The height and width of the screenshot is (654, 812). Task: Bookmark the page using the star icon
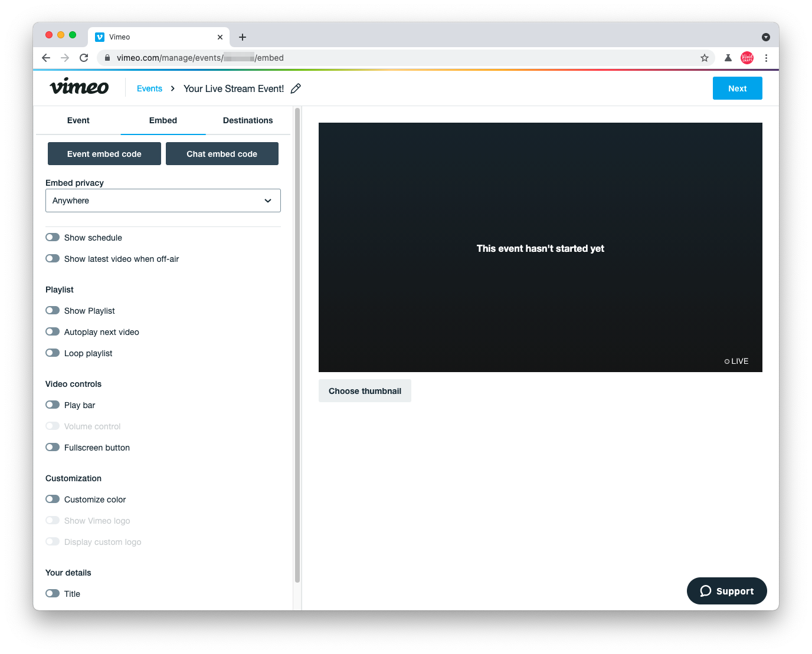(x=705, y=58)
